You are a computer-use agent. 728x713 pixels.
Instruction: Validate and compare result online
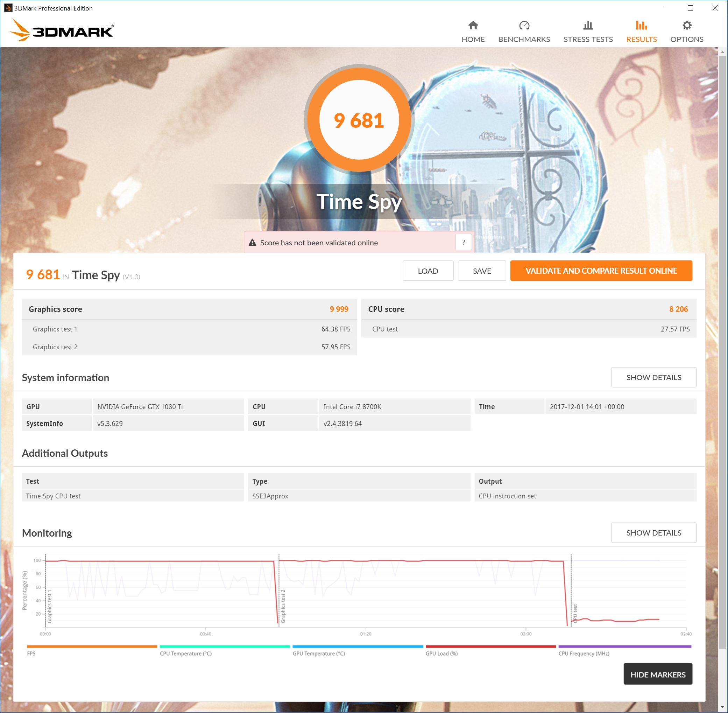point(601,271)
